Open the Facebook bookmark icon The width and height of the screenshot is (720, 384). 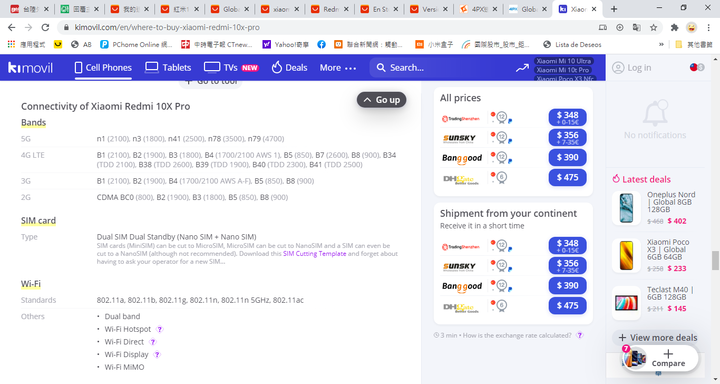321,45
